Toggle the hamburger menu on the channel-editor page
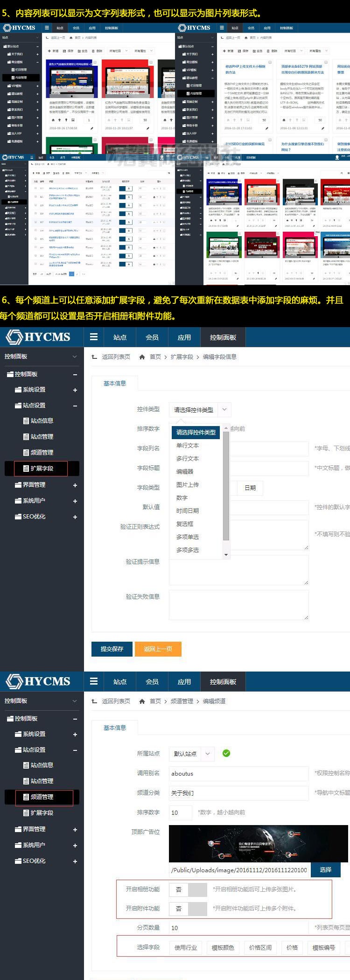The width and height of the screenshot is (350, 980). click(94, 681)
